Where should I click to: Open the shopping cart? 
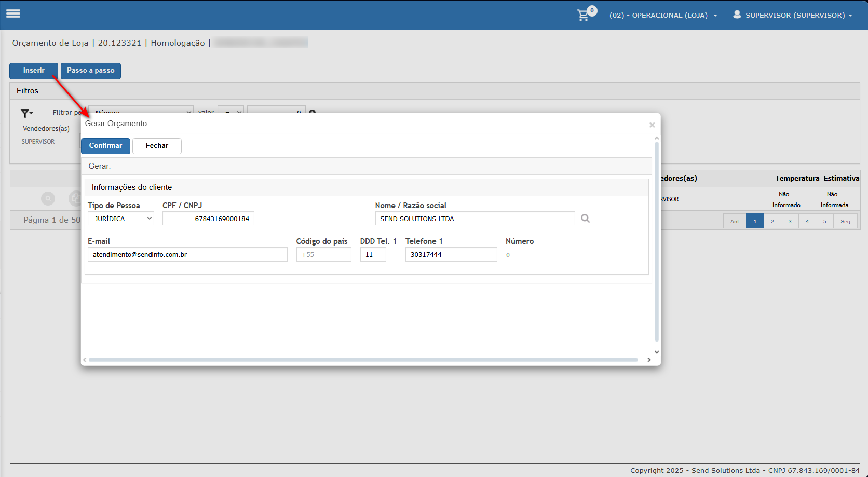pos(584,15)
